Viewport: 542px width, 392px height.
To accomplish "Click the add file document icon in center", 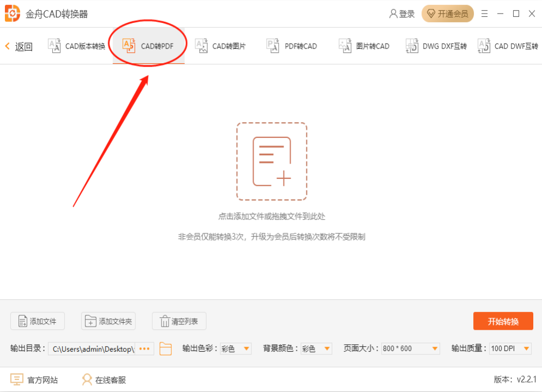I will pos(272,161).
